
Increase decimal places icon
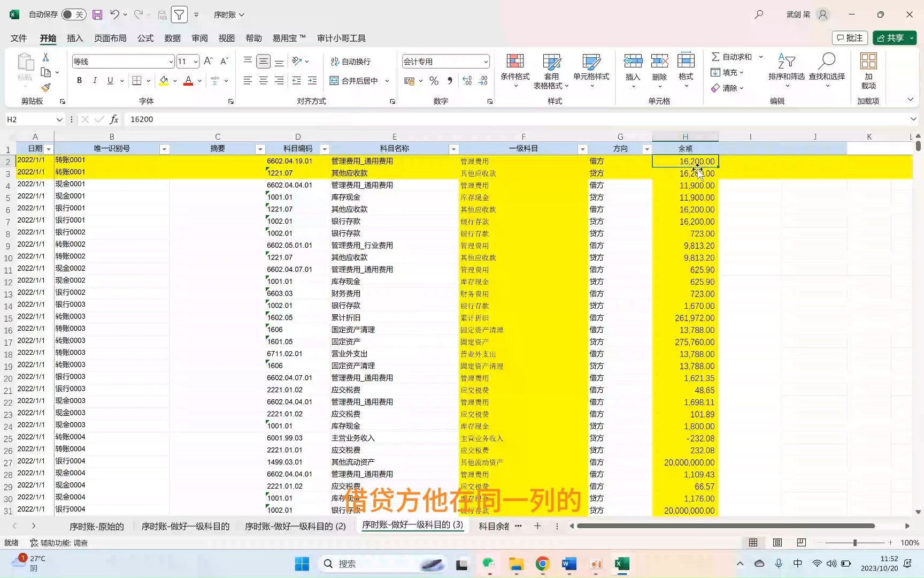(467, 80)
